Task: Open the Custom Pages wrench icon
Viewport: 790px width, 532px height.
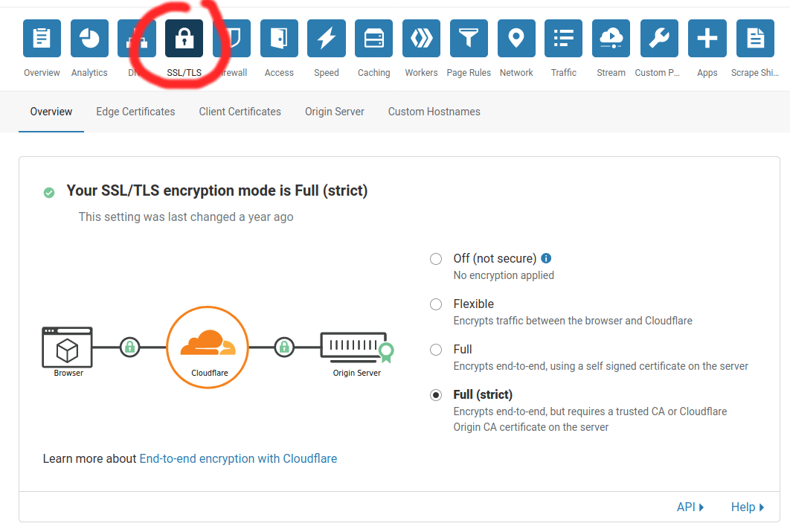Action: pyautogui.click(x=659, y=39)
